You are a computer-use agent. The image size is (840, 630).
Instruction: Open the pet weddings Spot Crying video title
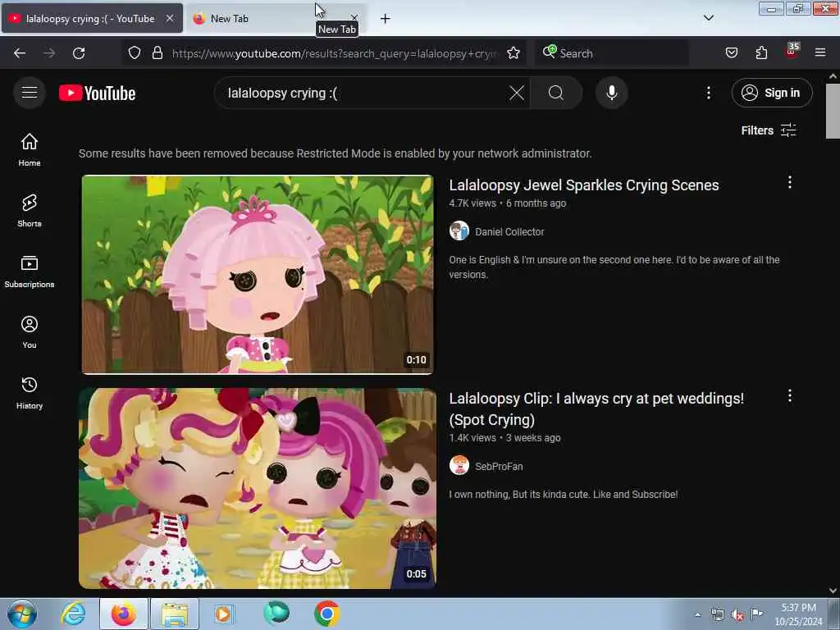click(x=596, y=409)
